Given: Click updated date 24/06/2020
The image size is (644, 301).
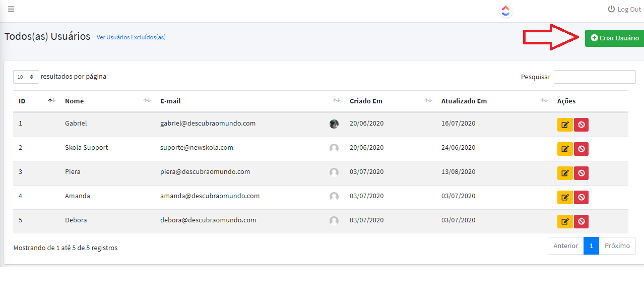Looking at the screenshot, I should coord(458,147).
